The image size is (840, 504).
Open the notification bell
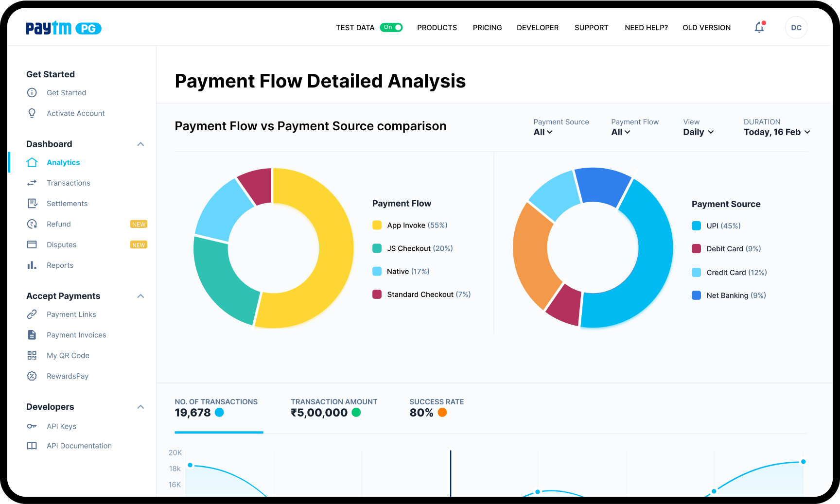pos(759,28)
